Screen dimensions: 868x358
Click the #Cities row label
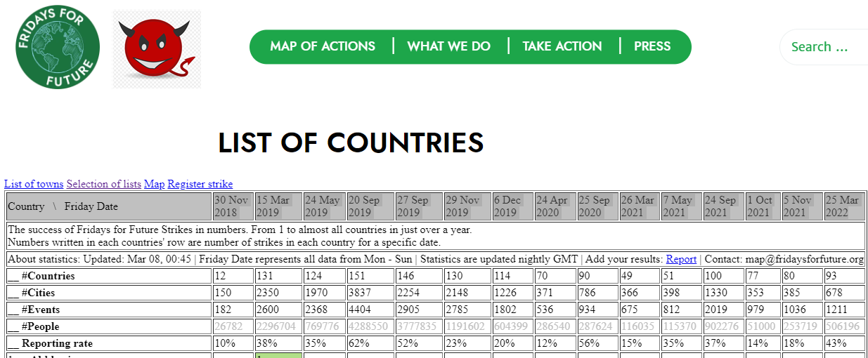click(108, 293)
